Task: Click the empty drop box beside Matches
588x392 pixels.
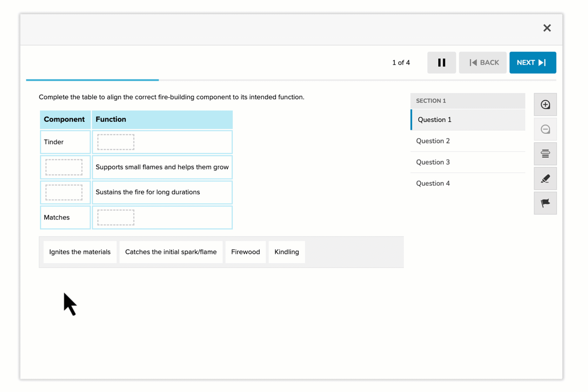Action: click(116, 217)
